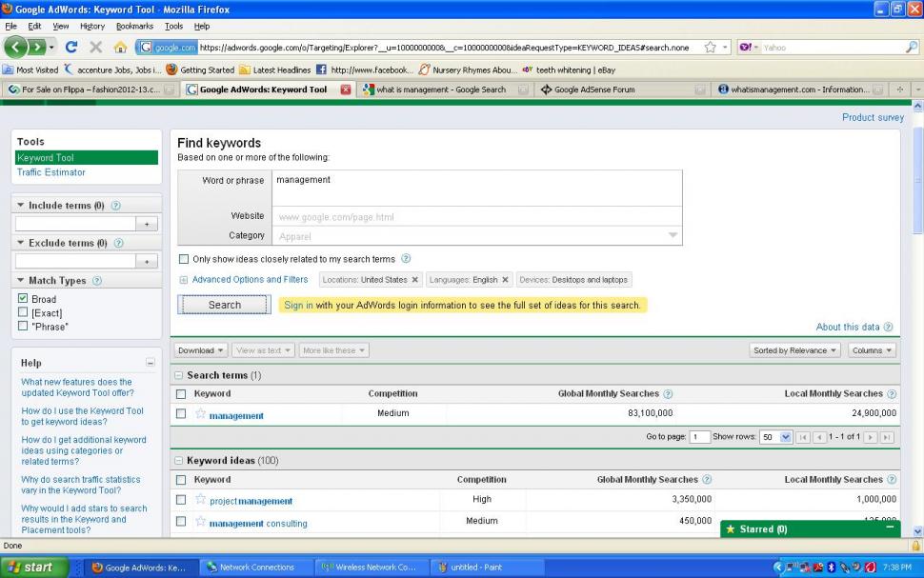This screenshot has width=924, height=578.
Task: Minimize the Starred panel
Action: click(890, 528)
